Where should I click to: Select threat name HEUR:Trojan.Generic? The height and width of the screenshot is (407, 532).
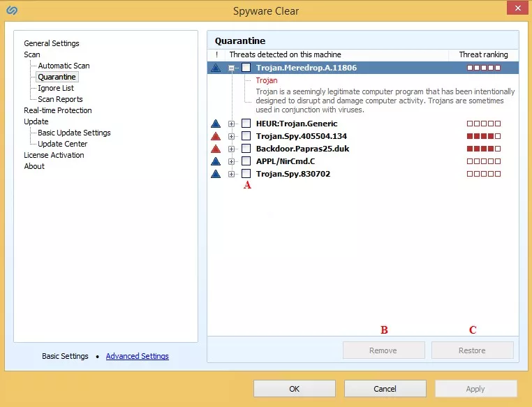pyautogui.click(x=297, y=124)
